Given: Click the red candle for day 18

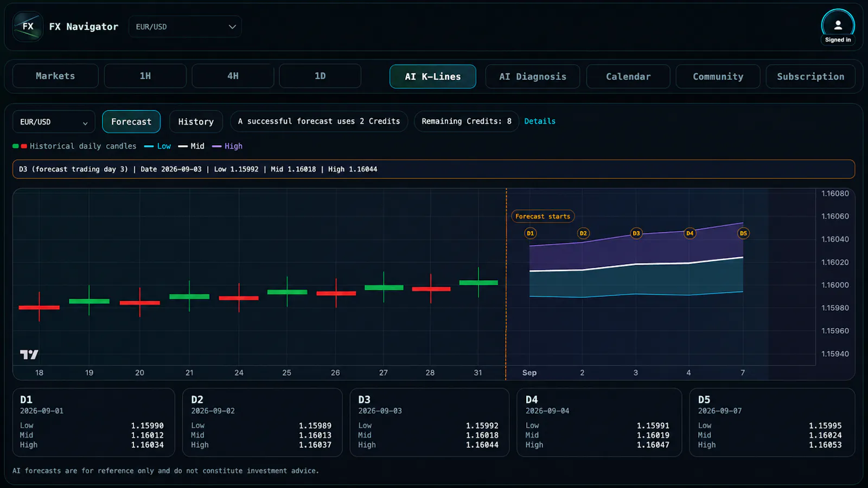Looking at the screenshot, I should (39, 307).
